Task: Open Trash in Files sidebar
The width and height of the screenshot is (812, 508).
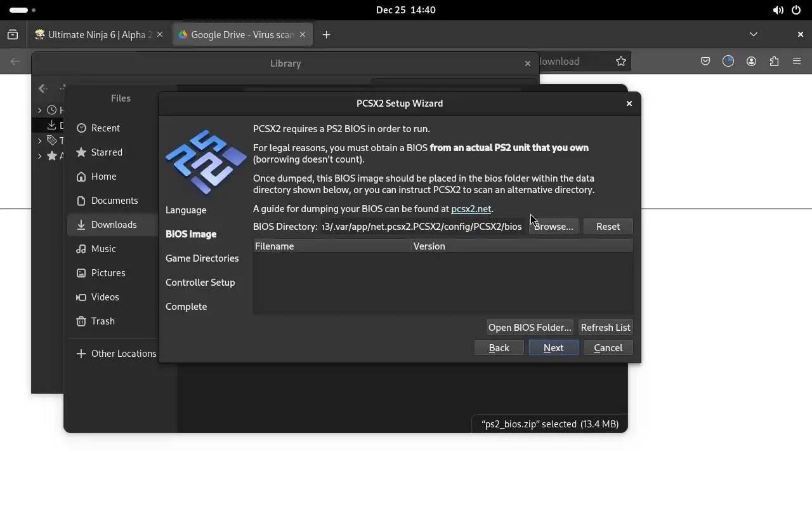Action: pyautogui.click(x=113, y=321)
